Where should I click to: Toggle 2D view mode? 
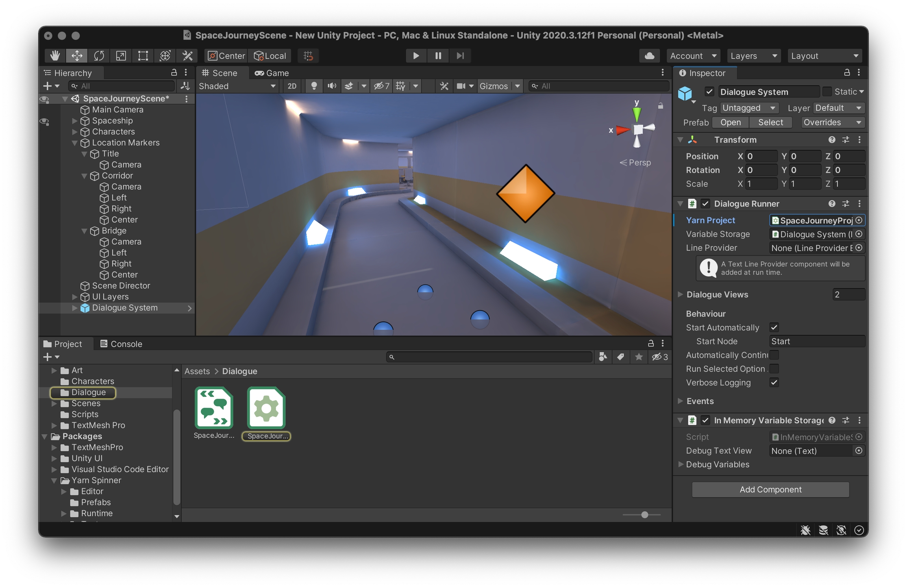(x=292, y=86)
